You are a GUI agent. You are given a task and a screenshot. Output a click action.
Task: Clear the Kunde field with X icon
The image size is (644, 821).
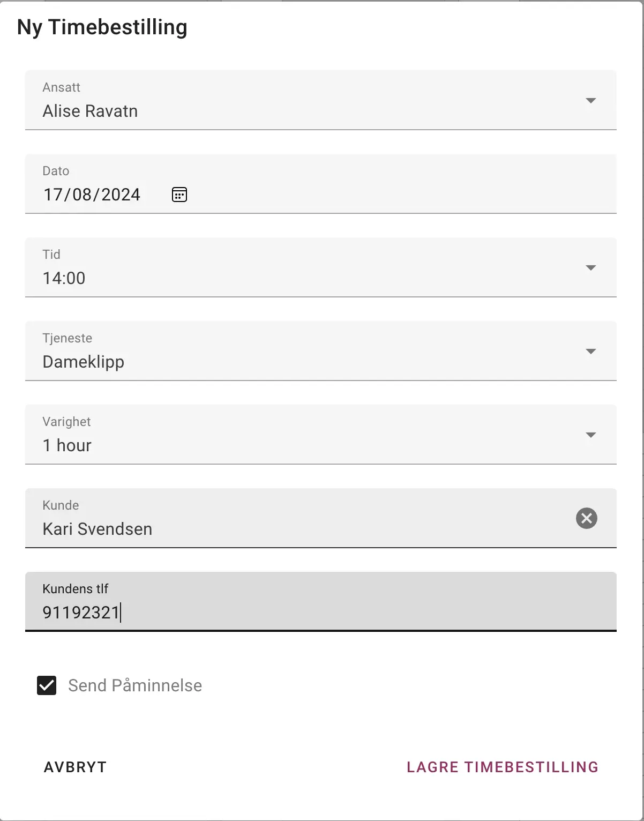(x=586, y=518)
